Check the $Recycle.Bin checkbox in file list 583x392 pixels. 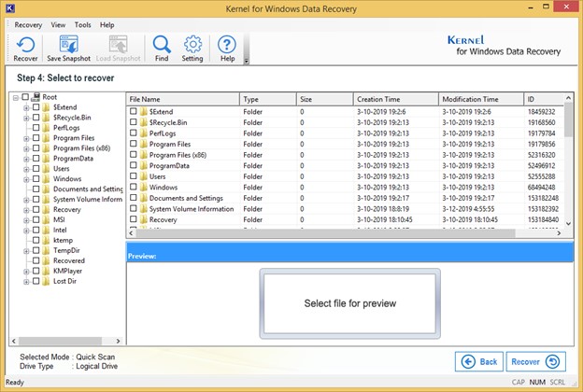[133, 122]
